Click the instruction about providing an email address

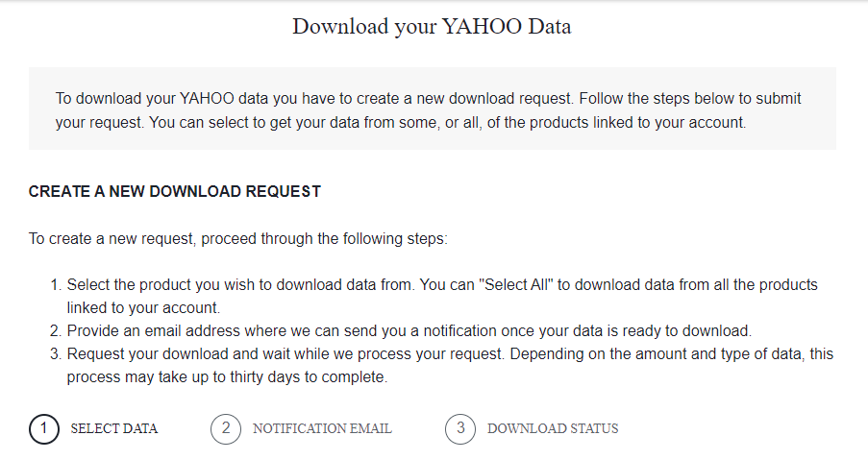click(409, 331)
